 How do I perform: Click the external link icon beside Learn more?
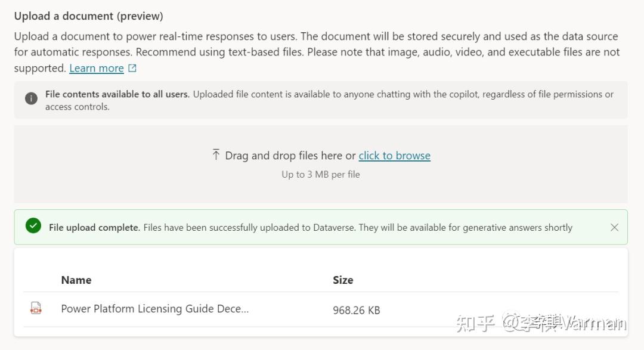point(132,69)
